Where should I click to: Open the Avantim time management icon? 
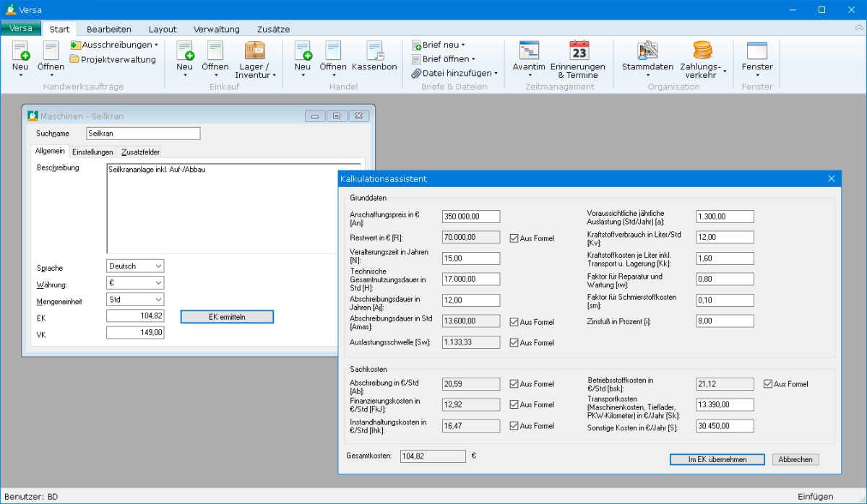click(529, 50)
